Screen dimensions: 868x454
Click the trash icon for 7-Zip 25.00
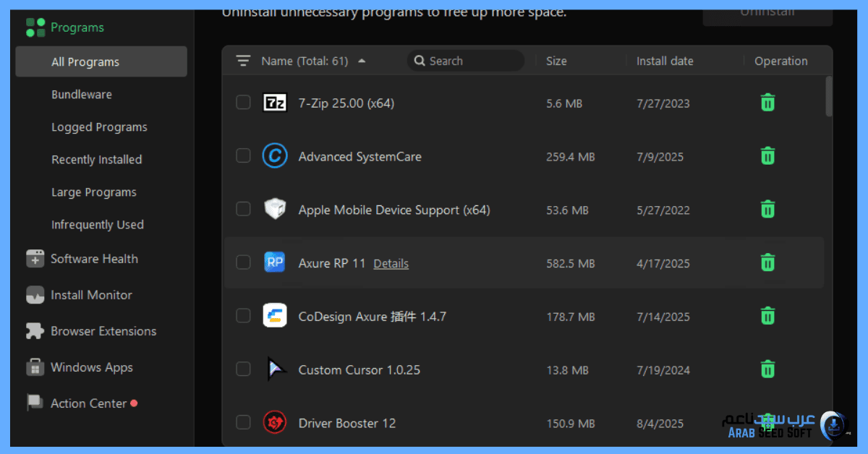[767, 103]
